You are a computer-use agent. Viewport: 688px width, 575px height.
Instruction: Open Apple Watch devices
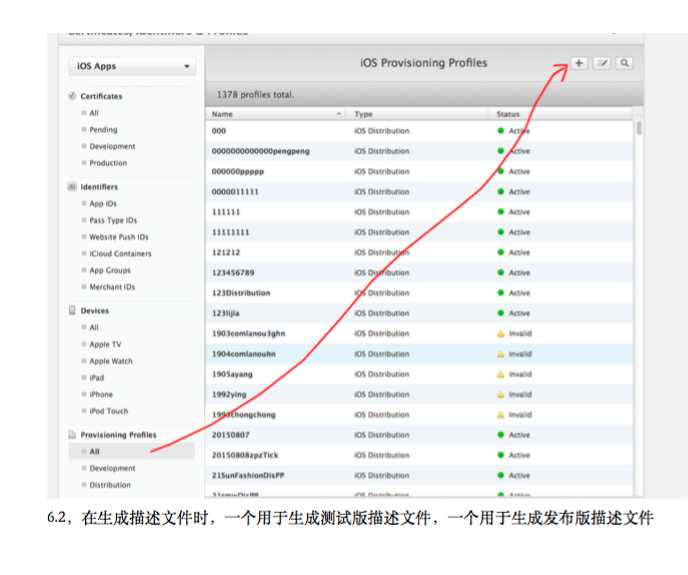tap(111, 361)
